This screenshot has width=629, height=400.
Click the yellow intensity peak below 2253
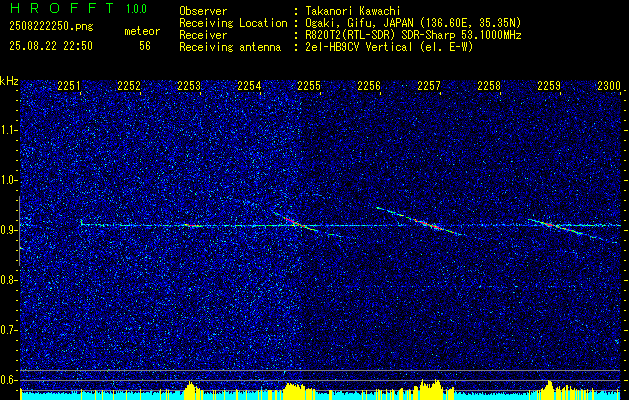point(192,389)
